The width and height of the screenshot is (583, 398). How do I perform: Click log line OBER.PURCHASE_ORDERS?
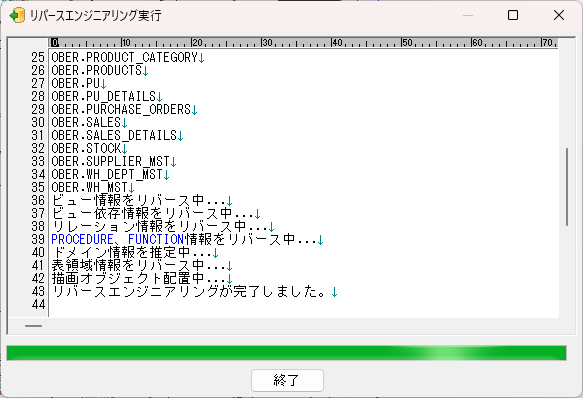[x=124, y=110]
